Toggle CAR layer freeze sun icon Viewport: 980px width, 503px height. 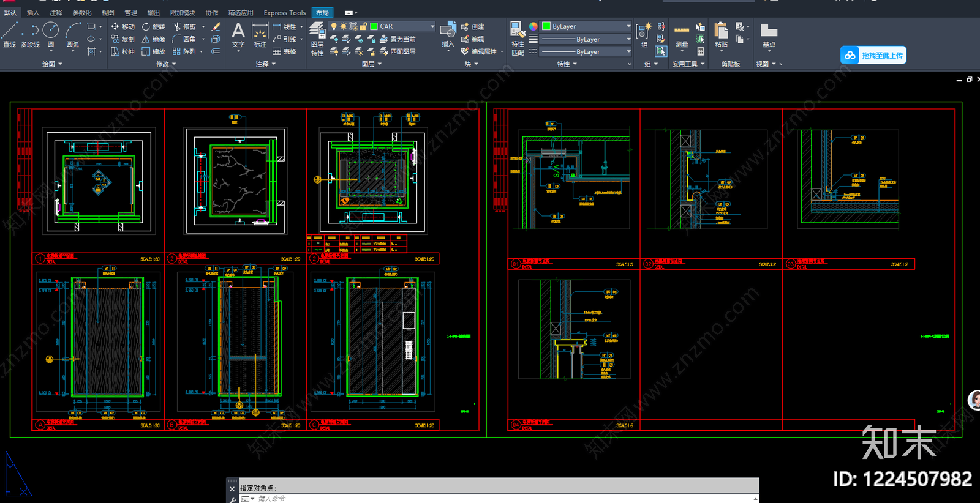point(344,26)
